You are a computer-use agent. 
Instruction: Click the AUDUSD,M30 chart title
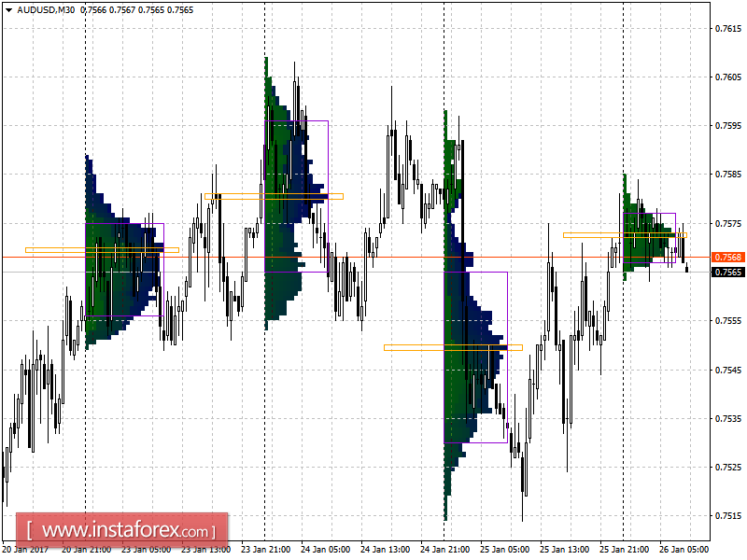pyautogui.click(x=46, y=10)
